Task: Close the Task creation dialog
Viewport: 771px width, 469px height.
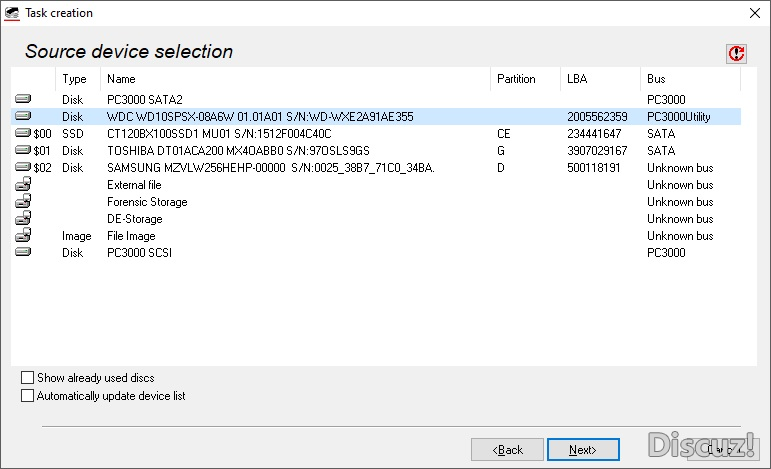Action: pos(755,13)
